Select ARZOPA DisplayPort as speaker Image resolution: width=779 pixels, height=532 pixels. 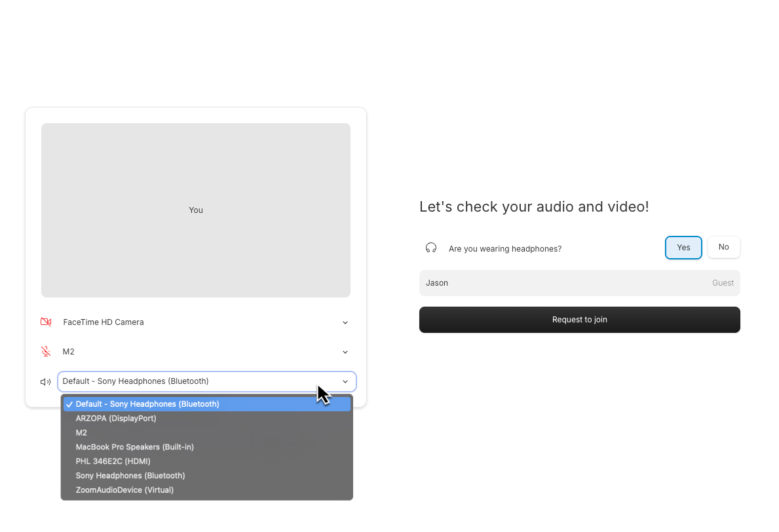click(x=116, y=418)
